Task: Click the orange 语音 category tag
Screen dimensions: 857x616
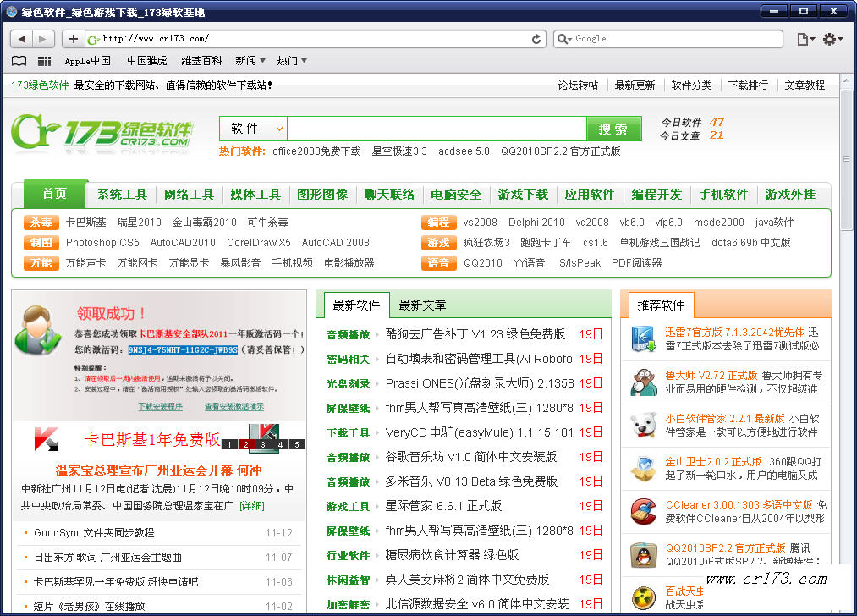Action: [438, 263]
